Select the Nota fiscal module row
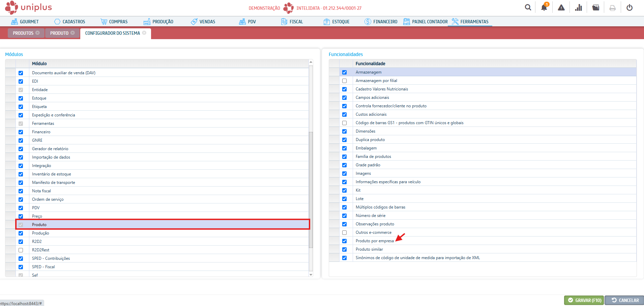644x306 pixels. pyautogui.click(x=41, y=191)
